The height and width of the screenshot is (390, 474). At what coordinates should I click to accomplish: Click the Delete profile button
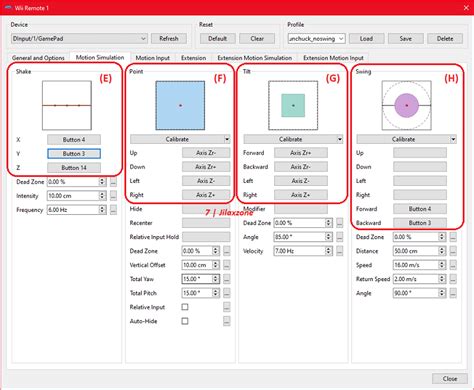[x=445, y=39]
